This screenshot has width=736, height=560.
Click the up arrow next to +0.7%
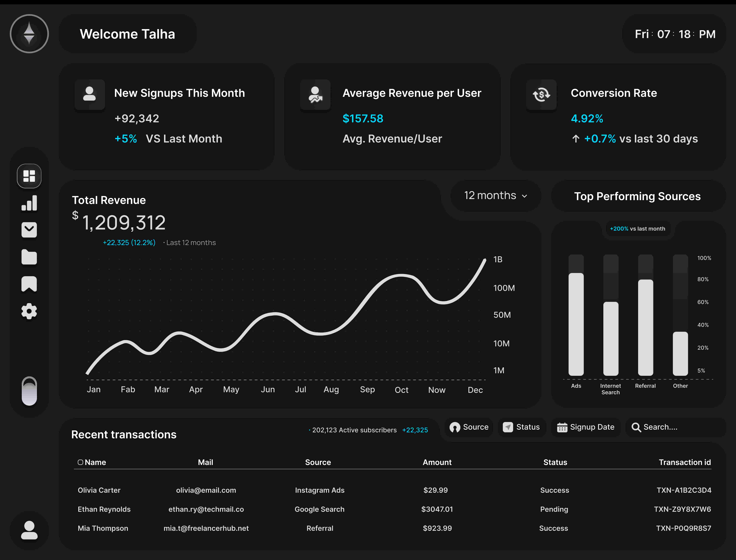coord(576,139)
